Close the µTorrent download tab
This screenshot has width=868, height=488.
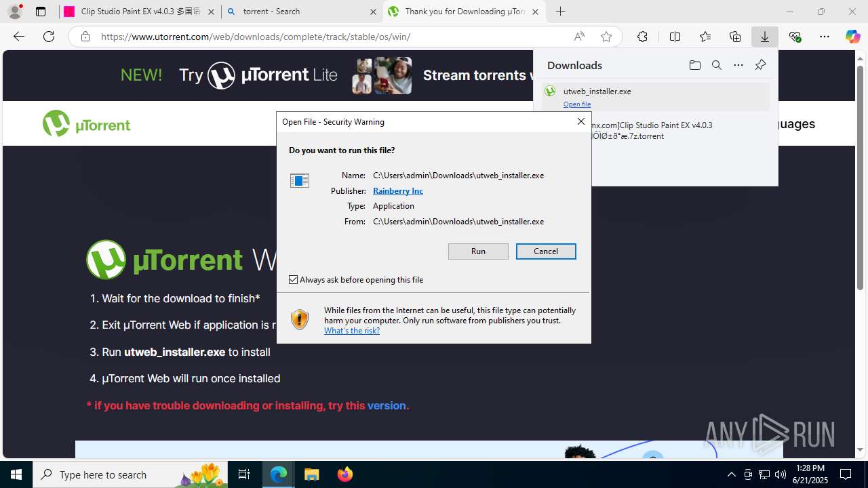pyautogui.click(x=535, y=12)
